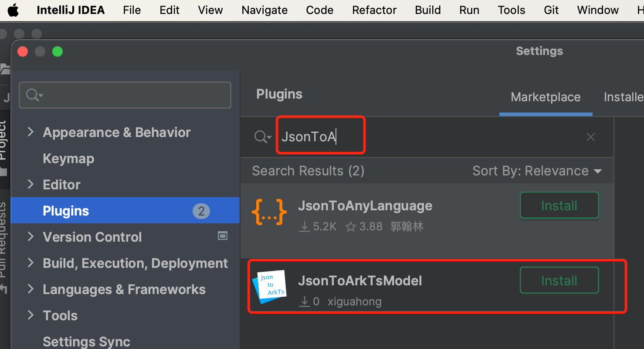Click the Plugins update count badge
This screenshot has height=349, width=644.
(201, 212)
